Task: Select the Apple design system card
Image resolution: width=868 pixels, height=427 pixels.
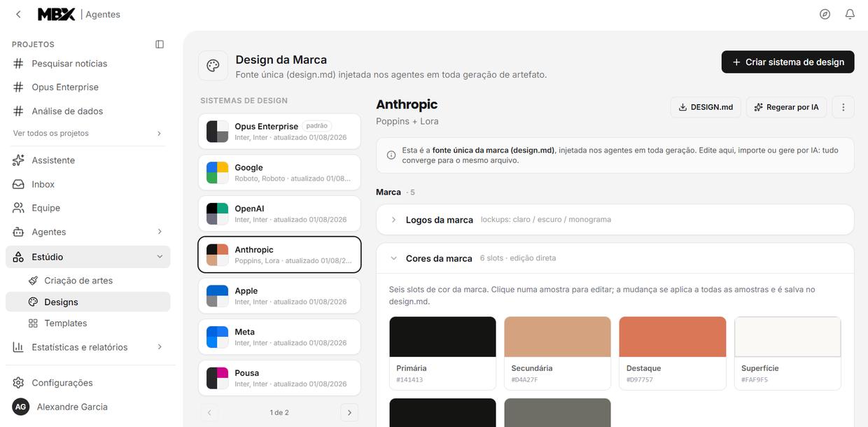Action: pos(279,296)
